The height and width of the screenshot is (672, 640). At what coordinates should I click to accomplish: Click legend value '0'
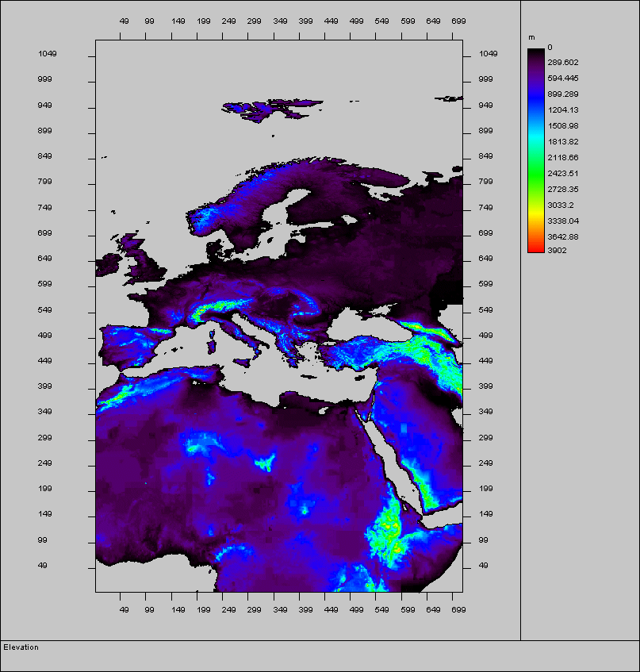[550, 47]
